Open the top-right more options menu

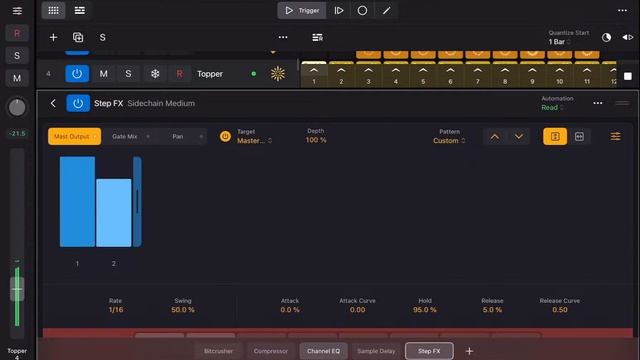click(622, 11)
